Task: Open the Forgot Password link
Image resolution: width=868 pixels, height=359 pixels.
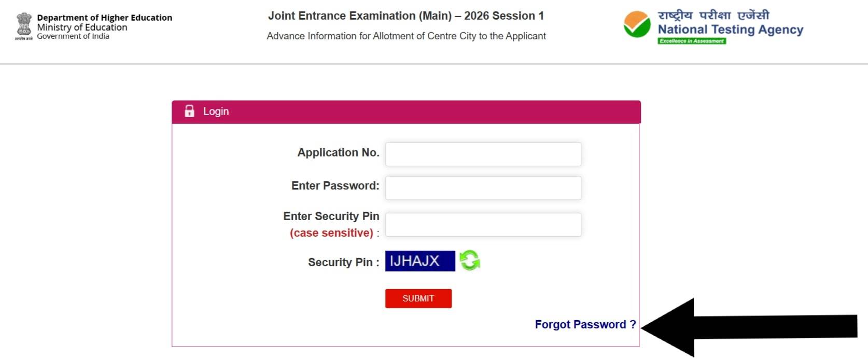Action: coord(584,324)
